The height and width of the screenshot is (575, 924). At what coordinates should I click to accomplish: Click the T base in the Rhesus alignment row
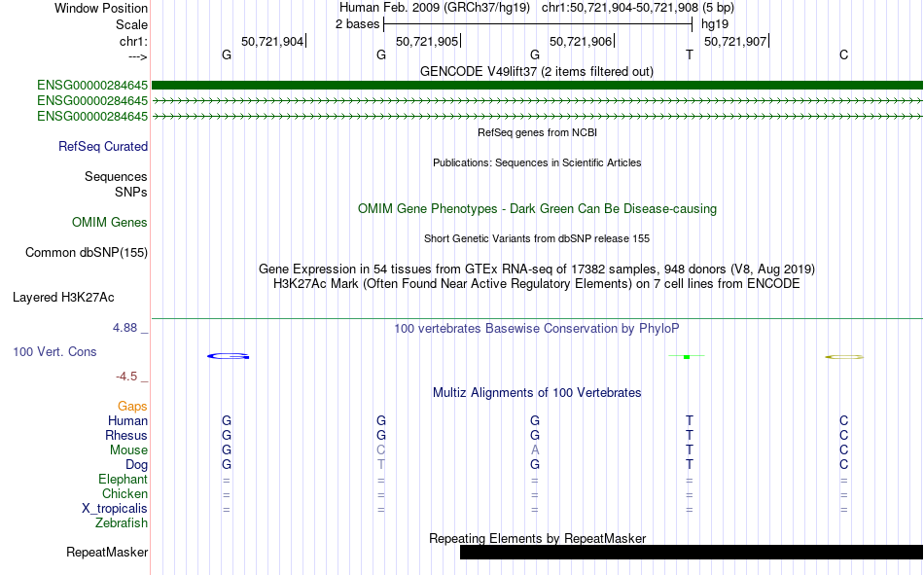(x=690, y=435)
